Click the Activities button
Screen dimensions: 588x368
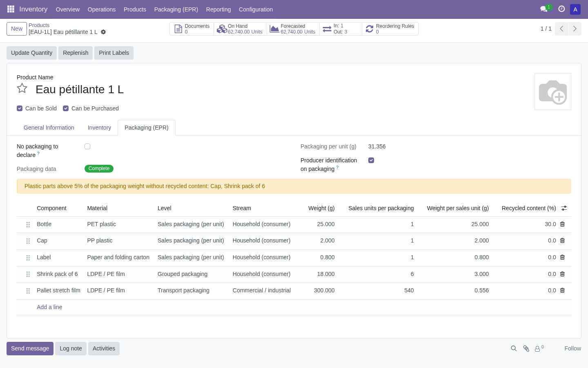click(x=104, y=348)
